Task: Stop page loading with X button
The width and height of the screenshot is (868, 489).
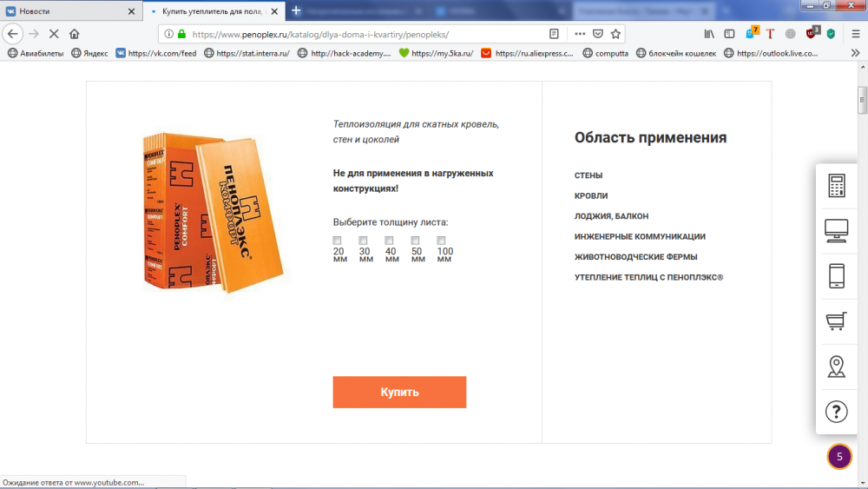Action: [x=54, y=34]
